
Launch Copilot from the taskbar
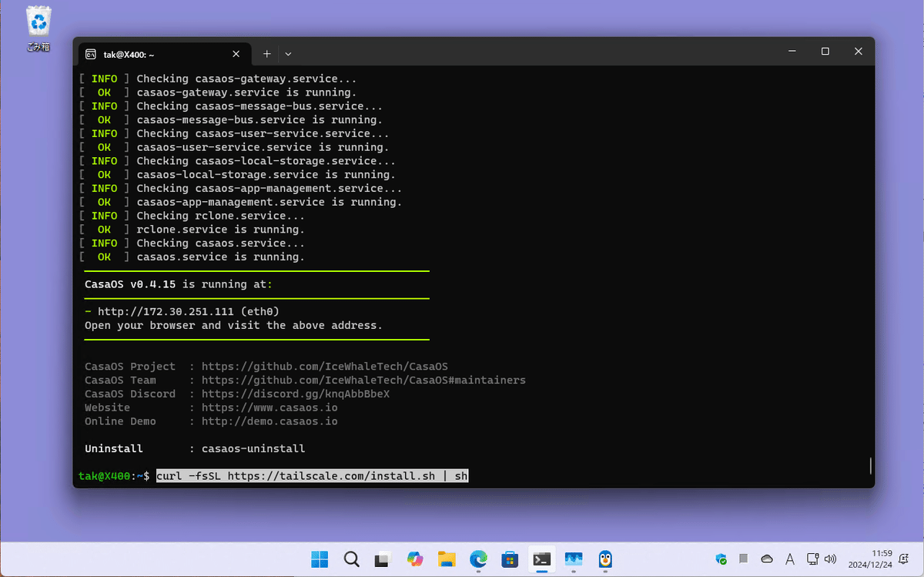(415, 559)
